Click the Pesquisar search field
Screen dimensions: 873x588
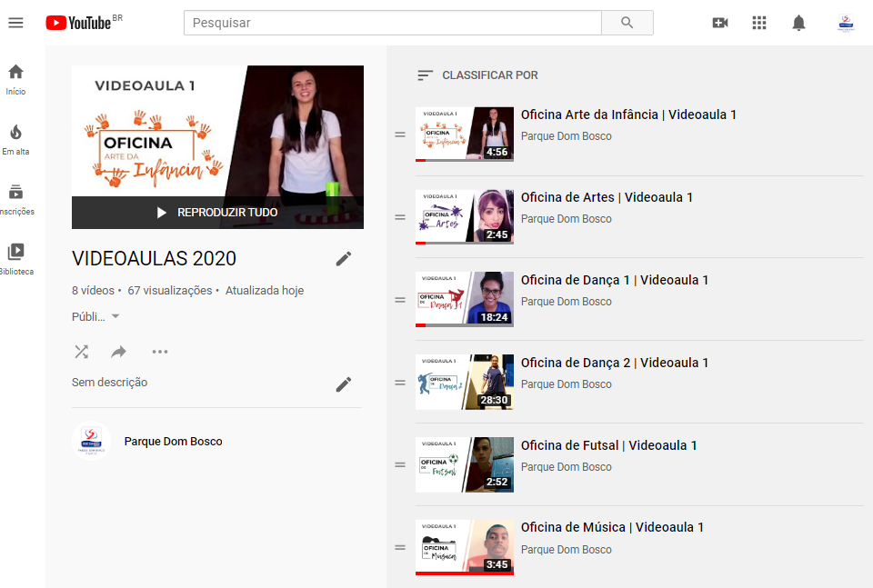(392, 23)
